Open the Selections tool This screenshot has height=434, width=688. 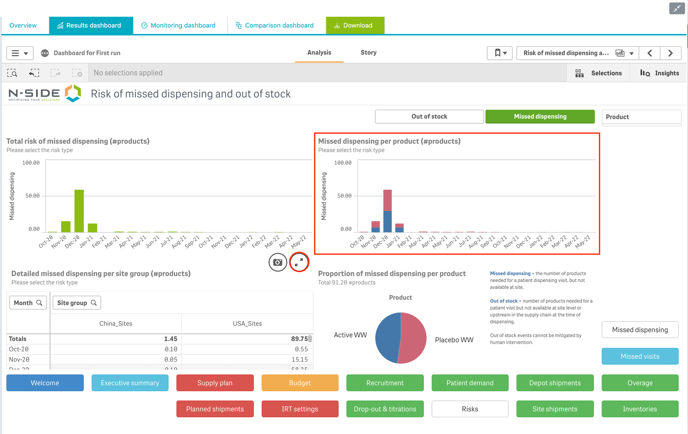[598, 73]
